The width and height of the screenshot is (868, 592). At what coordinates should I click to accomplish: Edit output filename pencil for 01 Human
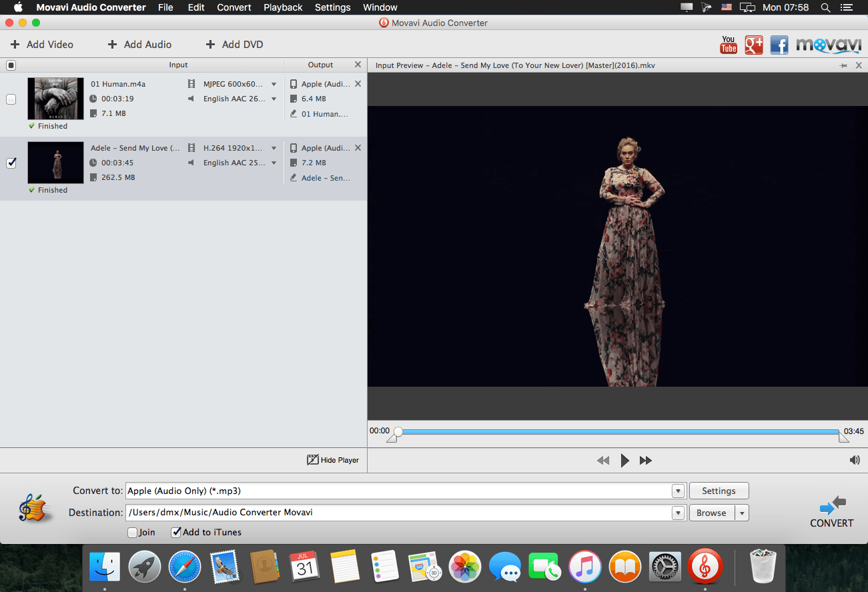click(294, 114)
